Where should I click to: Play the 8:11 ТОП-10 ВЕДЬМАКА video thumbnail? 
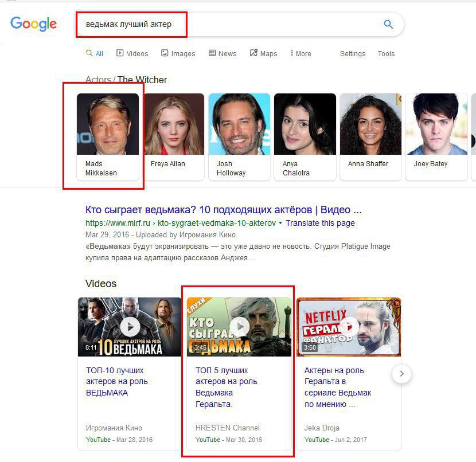[x=130, y=327]
